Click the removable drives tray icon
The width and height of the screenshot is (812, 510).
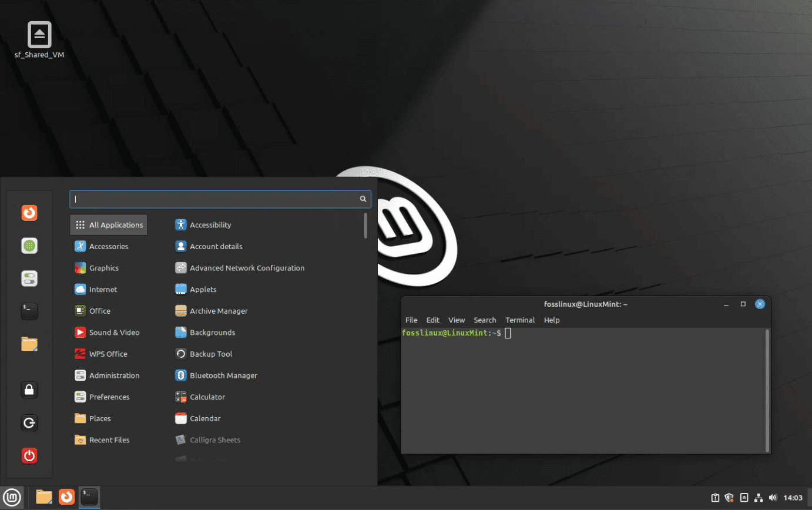point(744,498)
